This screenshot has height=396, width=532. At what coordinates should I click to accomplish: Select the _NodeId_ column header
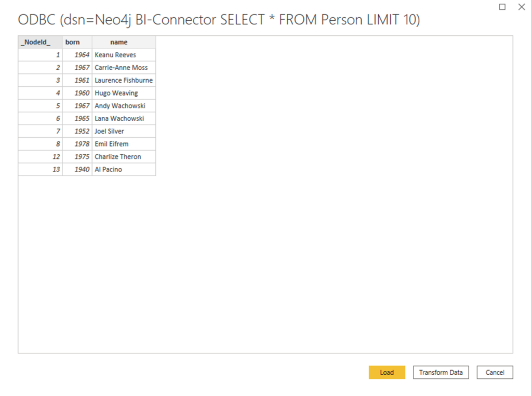40,42
